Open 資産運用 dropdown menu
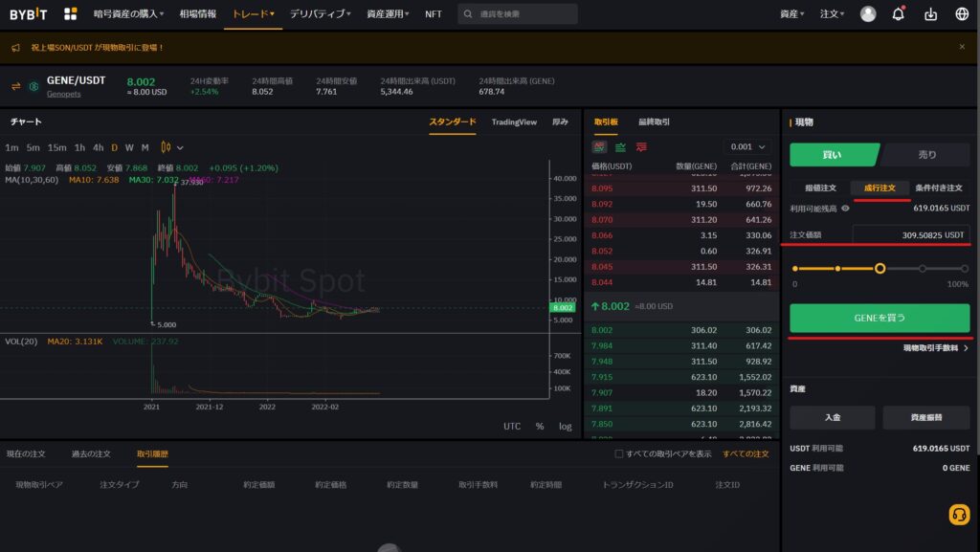980x552 pixels. 388,13
